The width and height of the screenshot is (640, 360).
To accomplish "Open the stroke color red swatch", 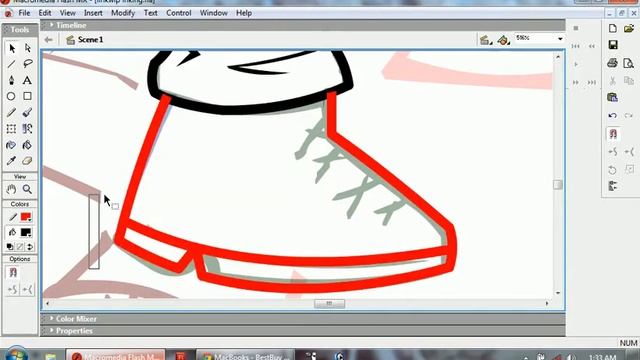I will pos(26,217).
